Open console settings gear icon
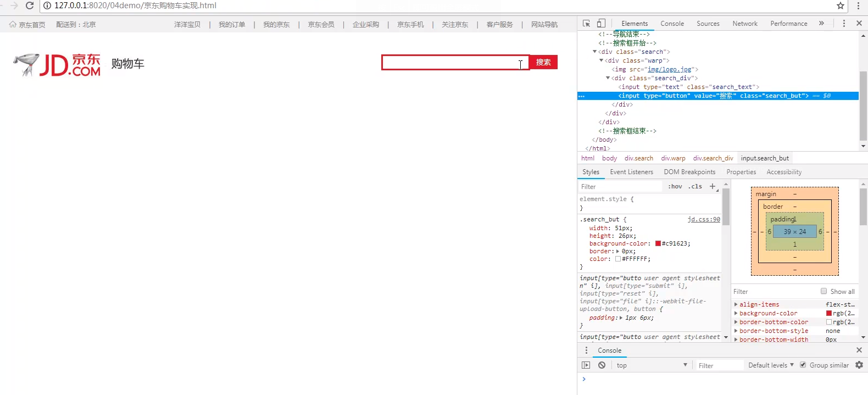868x395 pixels. pyautogui.click(x=859, y=365)
